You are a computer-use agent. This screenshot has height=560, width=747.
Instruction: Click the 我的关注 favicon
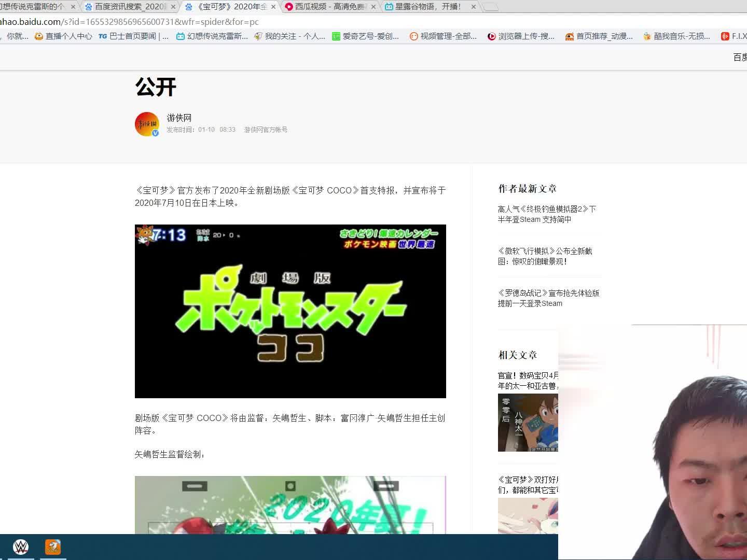click(x=258, y=36)
